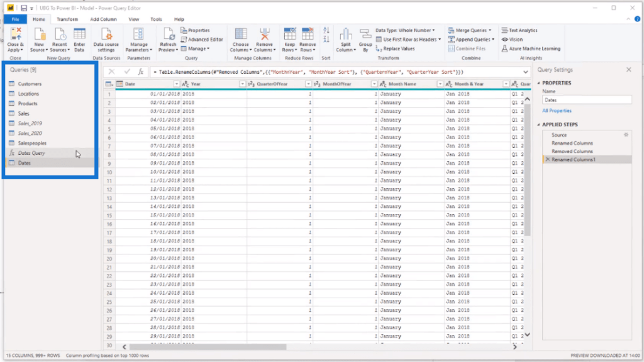
Task: Click the horizontal scrollbar thumb
Action: [208, 347]
